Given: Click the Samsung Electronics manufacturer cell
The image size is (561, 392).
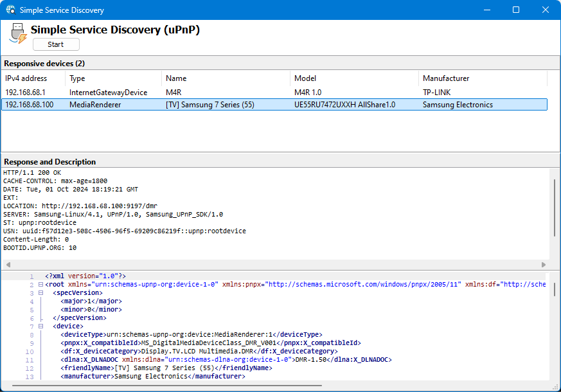Looking at the screenshot, I should (x=458, y=105).
